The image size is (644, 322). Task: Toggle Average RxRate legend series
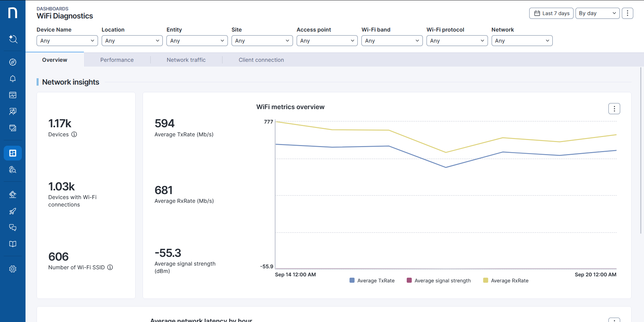(x=505, y=281)
